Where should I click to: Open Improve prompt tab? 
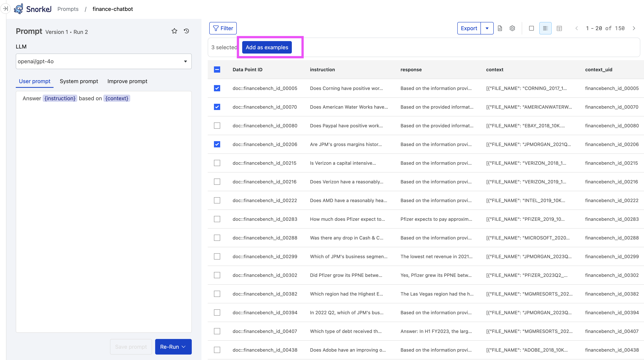pyautogui.click(x=127, y=81)
